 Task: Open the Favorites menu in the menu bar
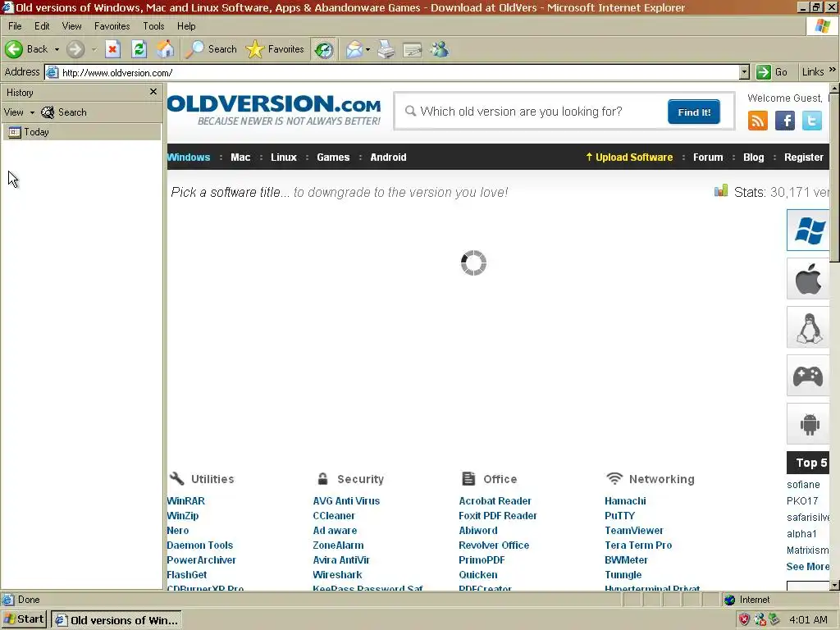pos(112,25)
